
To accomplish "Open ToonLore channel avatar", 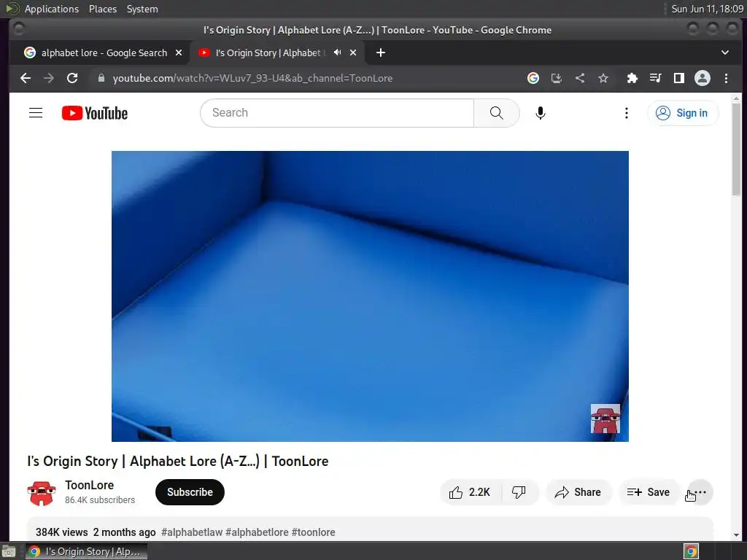I will click(x=42, y=492).
